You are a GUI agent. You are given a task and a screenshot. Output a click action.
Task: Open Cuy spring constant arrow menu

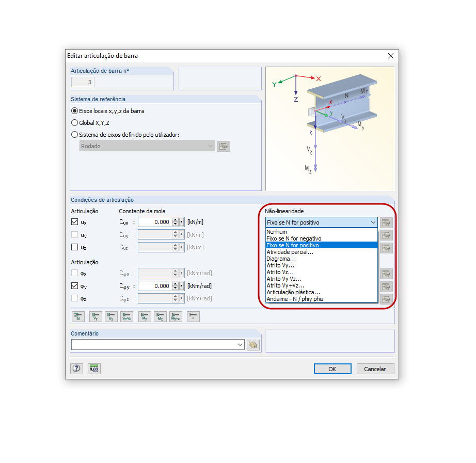tap(182, 235)
